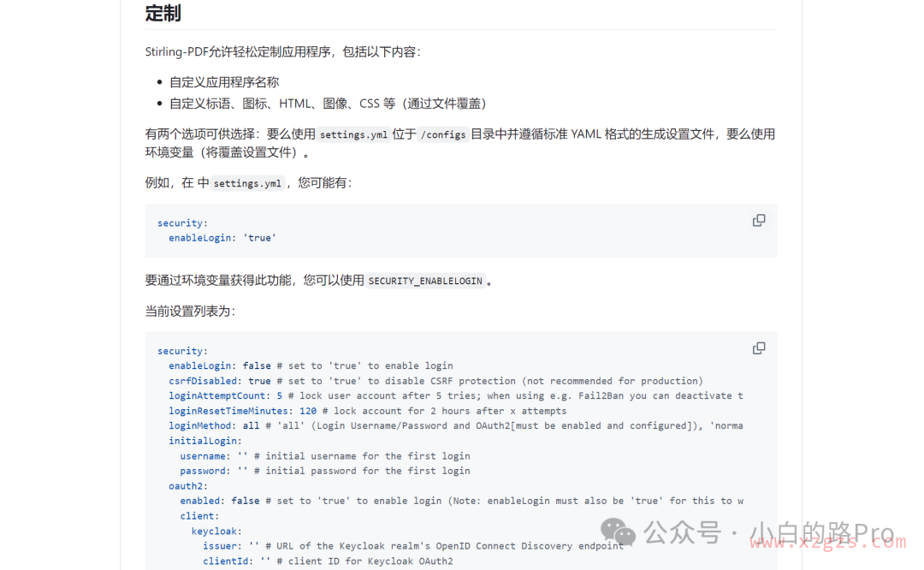Click the 当前设置列表为 sentence
The width and height of the screenshot is (924, 570).
(x=190, y=311)
